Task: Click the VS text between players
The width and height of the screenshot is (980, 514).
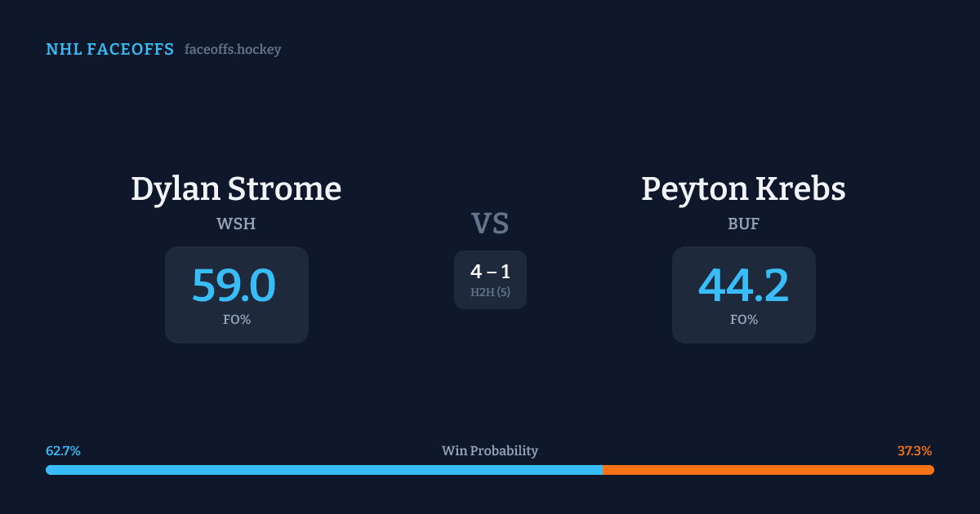Action: point(490,224)
